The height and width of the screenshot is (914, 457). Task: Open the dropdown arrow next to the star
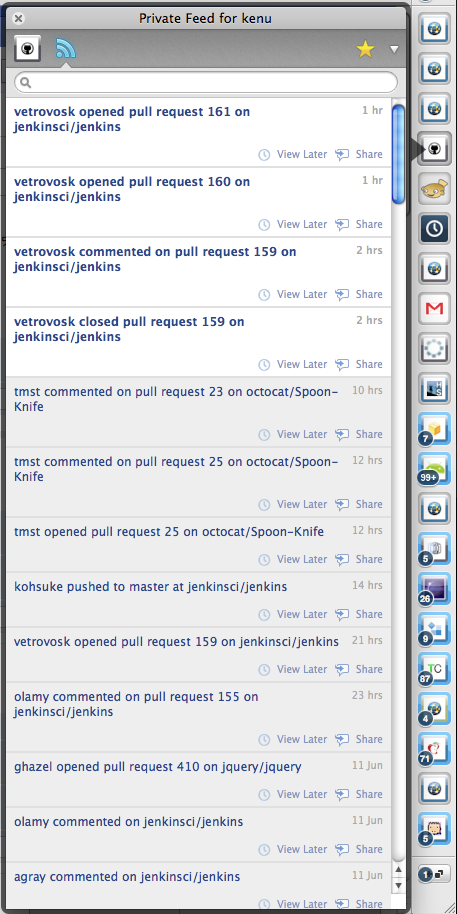click(x=394, y=50)
